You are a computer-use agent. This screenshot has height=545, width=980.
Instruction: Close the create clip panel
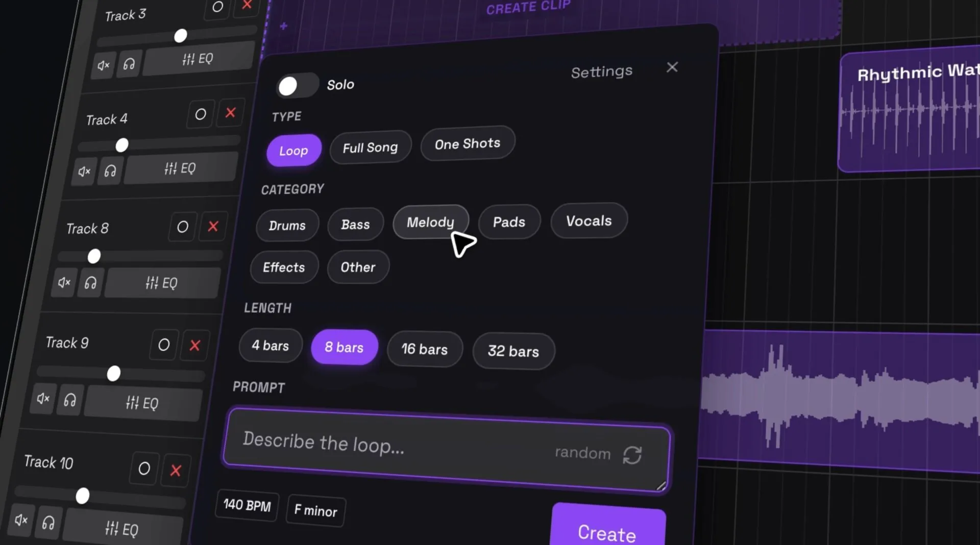pos(672,67)
